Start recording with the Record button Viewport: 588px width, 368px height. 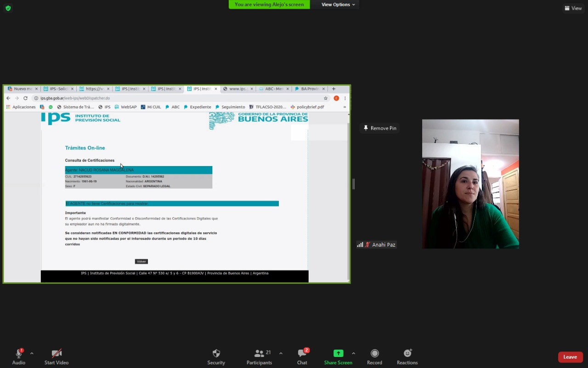pos(374,354)
